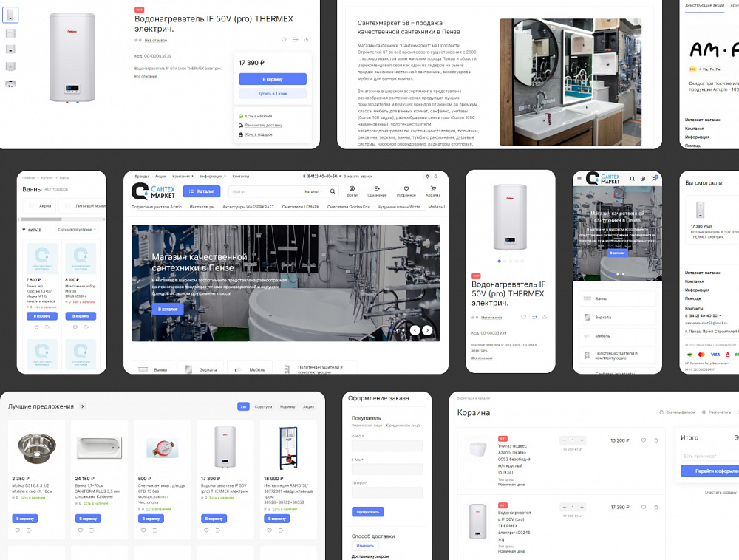Screen dimensions: 739x560
Task: Click the blue Каталог button
Action: click(x=201, y=191)
